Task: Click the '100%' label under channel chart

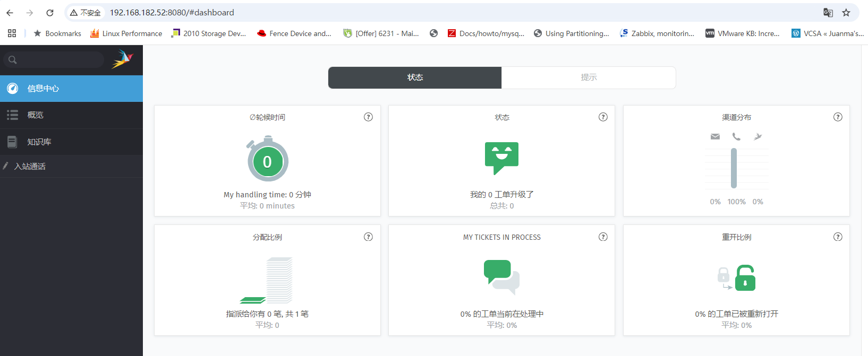Action: point(737,202)
